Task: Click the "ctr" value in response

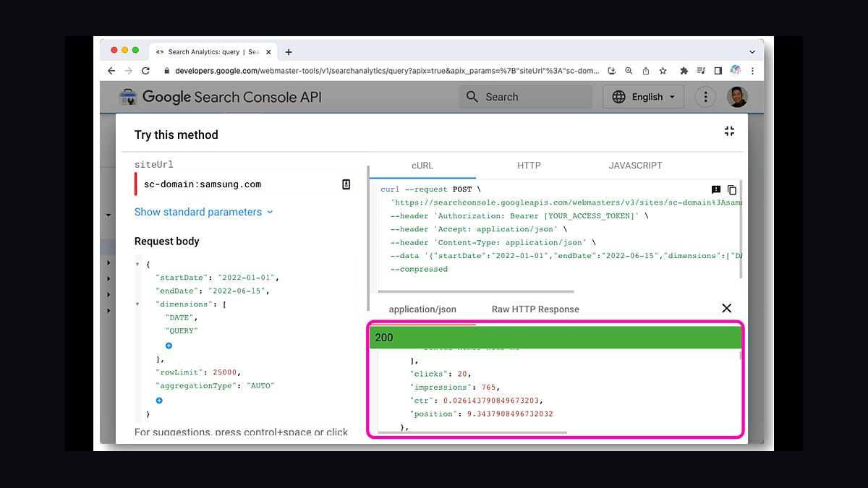Action: (492, 401)
